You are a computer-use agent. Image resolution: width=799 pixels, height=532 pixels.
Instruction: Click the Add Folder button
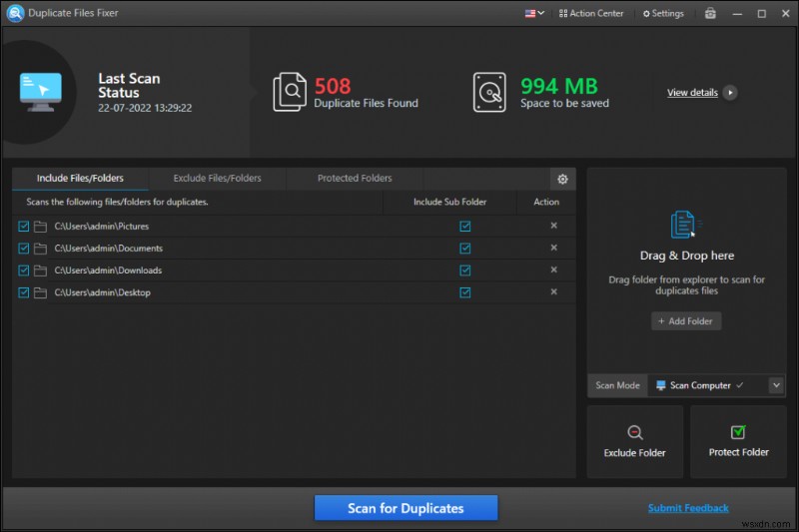coord(686,321)
